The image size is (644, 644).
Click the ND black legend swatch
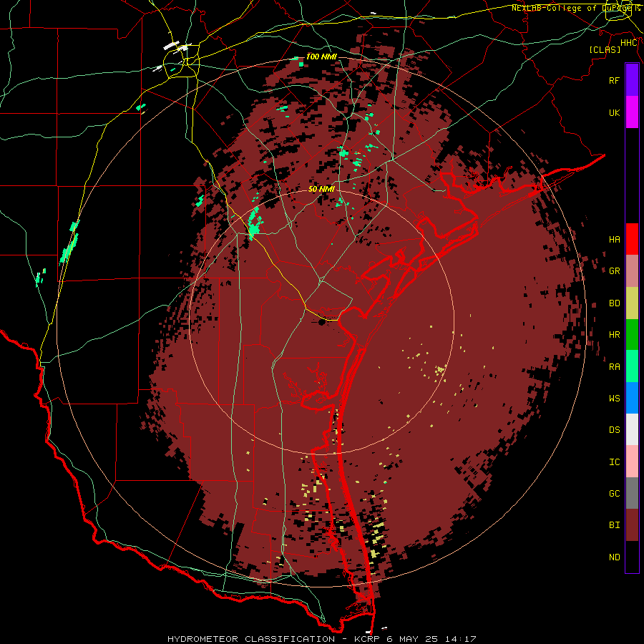point(632,557)
